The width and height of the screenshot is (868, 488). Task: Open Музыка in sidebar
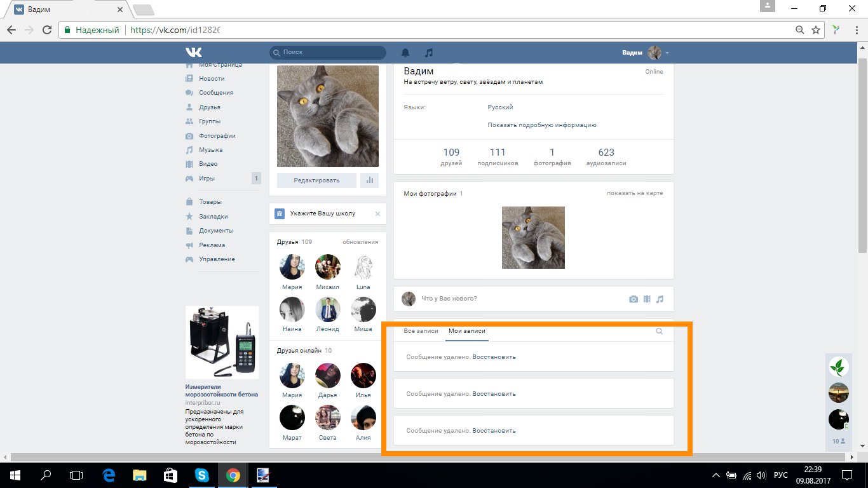(210, 150)
